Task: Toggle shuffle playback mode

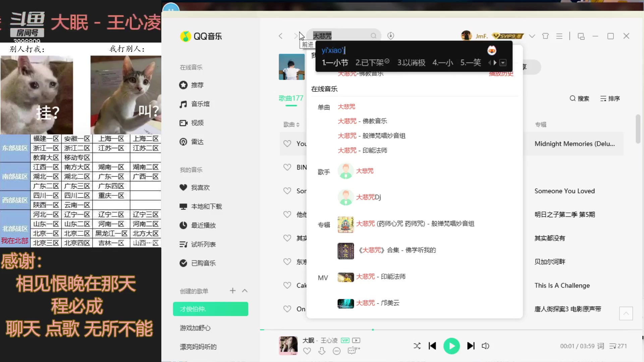Action: pos(417,346)
